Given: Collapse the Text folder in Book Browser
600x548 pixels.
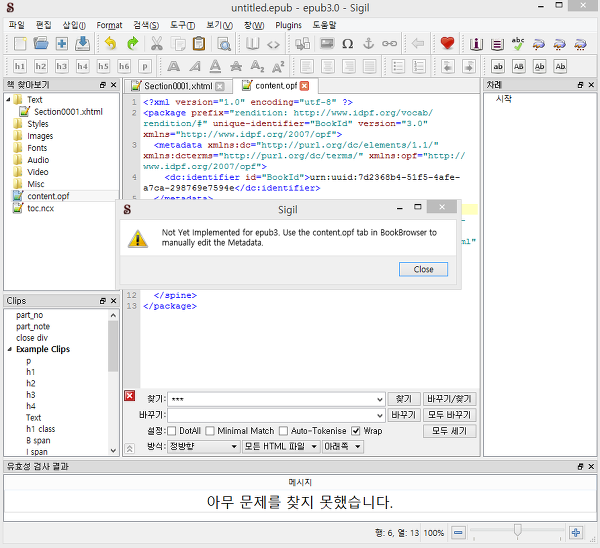Looking at the screenshot, I should (x=8, y=99).
